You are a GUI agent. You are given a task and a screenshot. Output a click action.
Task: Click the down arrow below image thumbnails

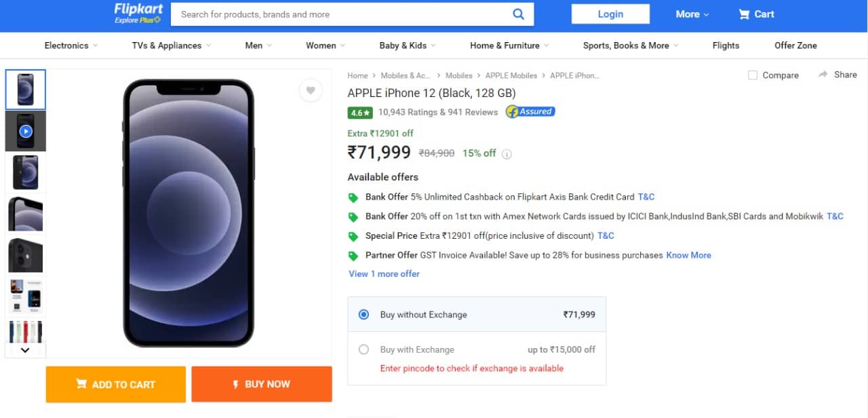(25, 349)
